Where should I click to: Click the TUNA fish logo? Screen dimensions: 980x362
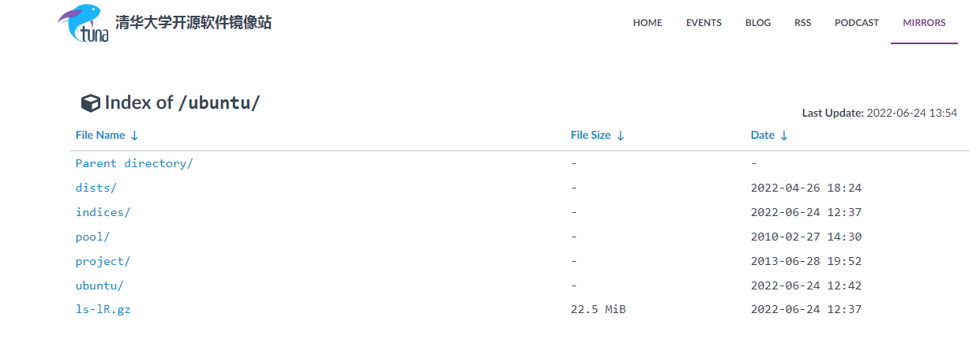[x=83, y=24]
